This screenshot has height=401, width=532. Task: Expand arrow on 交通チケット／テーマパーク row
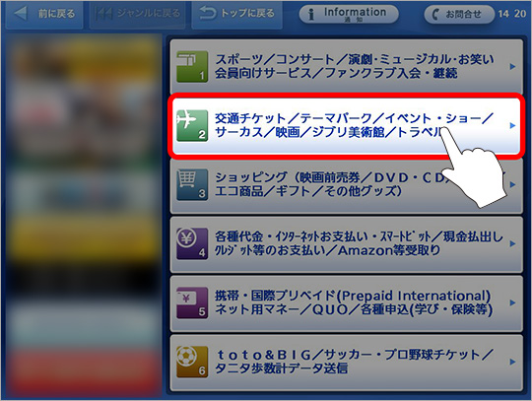[512, 125]
